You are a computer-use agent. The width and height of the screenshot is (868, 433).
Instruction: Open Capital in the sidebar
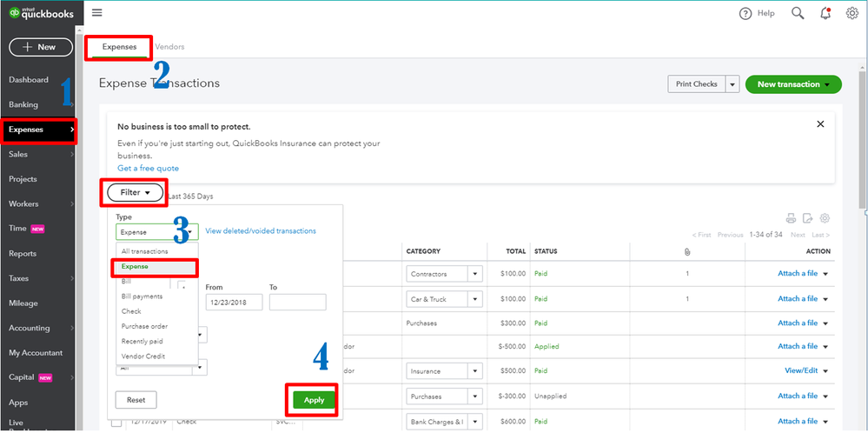pyautogui.click(x=22, y=377)
